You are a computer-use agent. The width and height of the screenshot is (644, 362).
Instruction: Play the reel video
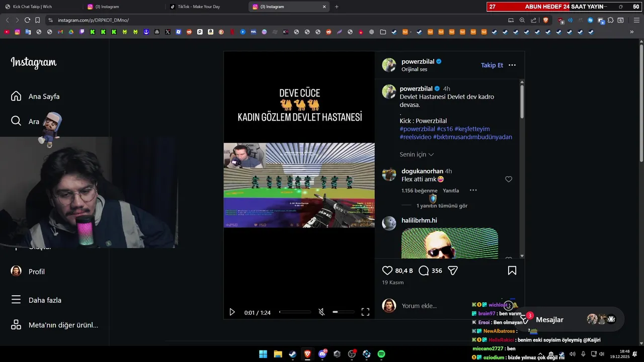[232, 312]
